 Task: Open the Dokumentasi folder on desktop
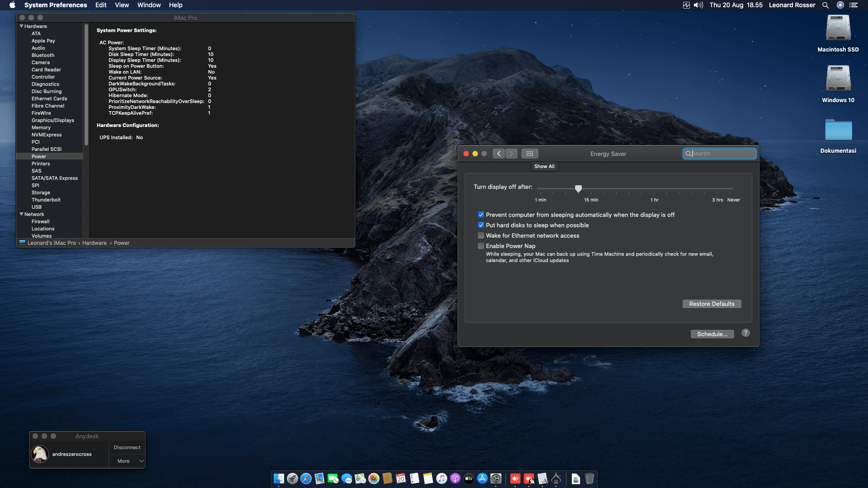[838, 131]
